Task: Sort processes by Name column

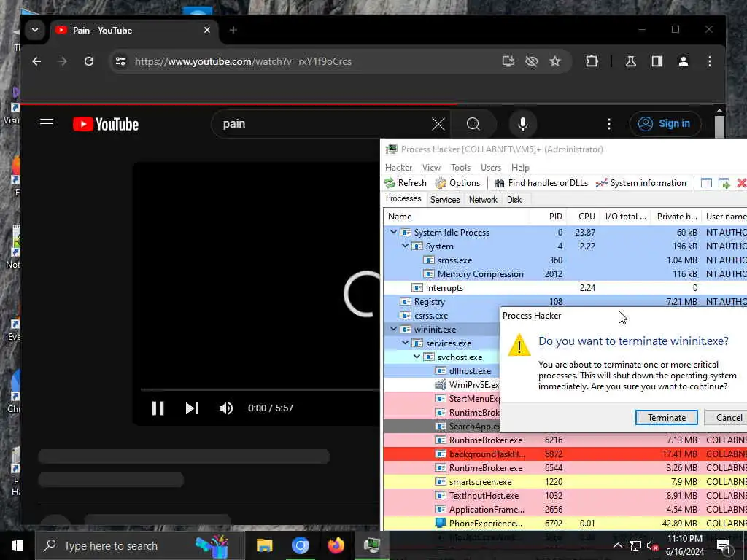Action: (457, 216)
